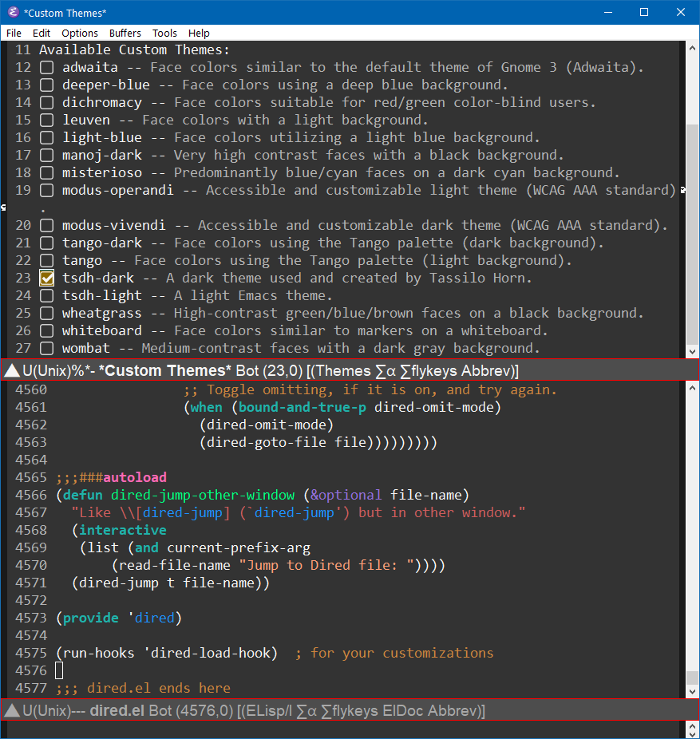Click the ';;; dired.el ends here' comment
Viewport: 700px width, 739px height.
[x=144, y=688]
